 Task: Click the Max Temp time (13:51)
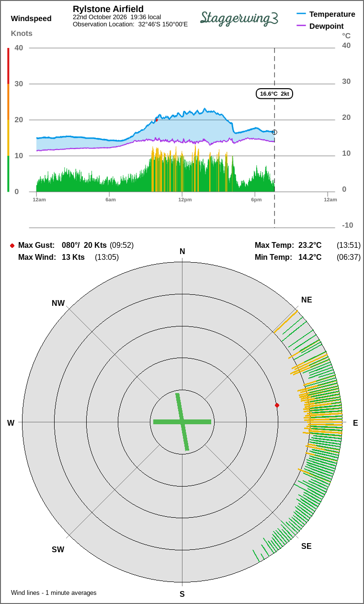click(349, 245)
